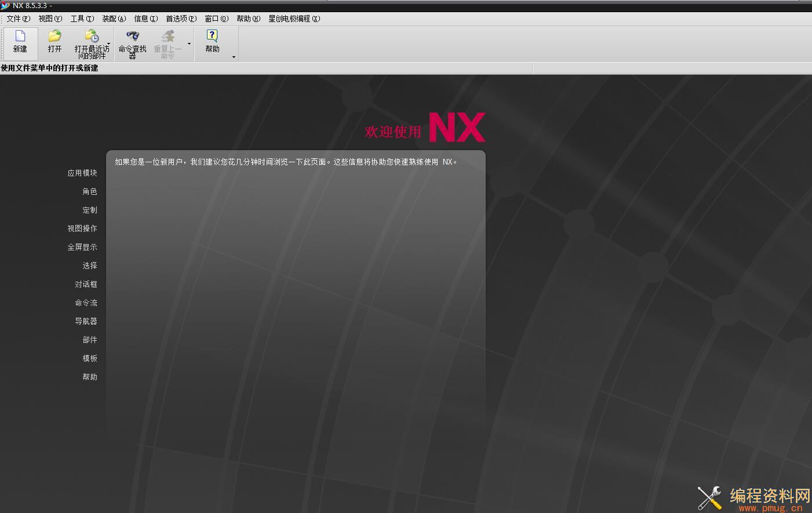Select the 视图操作 welcome page link
The height and width of the screenshot is (513, 812).
coord(82,228)
